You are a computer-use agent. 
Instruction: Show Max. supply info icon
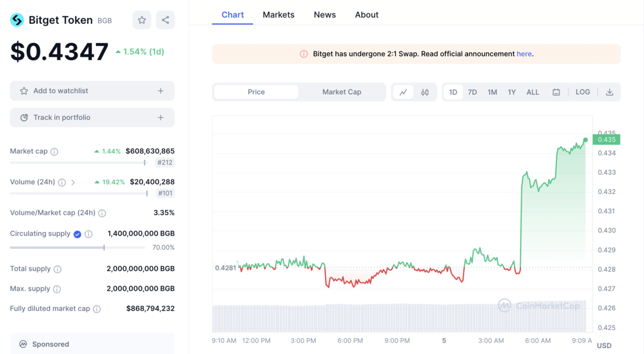pos(57,289)
